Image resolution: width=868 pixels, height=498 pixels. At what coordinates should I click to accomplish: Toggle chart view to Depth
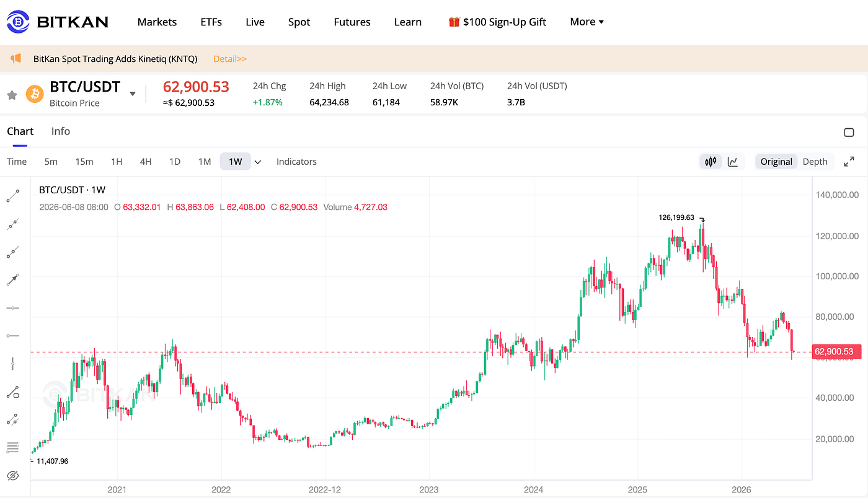pos(815,162)
